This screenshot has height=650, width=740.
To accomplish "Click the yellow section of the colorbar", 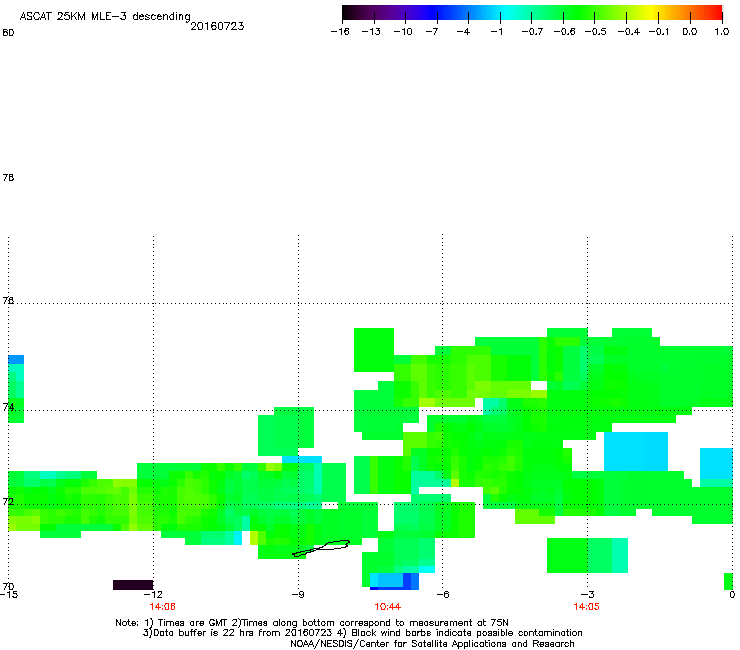I will [652, 13].
